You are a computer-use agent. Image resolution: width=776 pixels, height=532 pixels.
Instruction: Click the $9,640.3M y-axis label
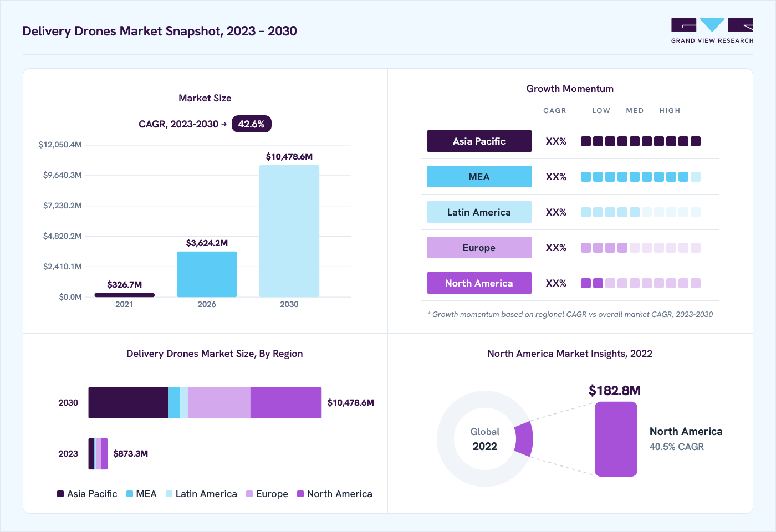click(x=63, y=175)
